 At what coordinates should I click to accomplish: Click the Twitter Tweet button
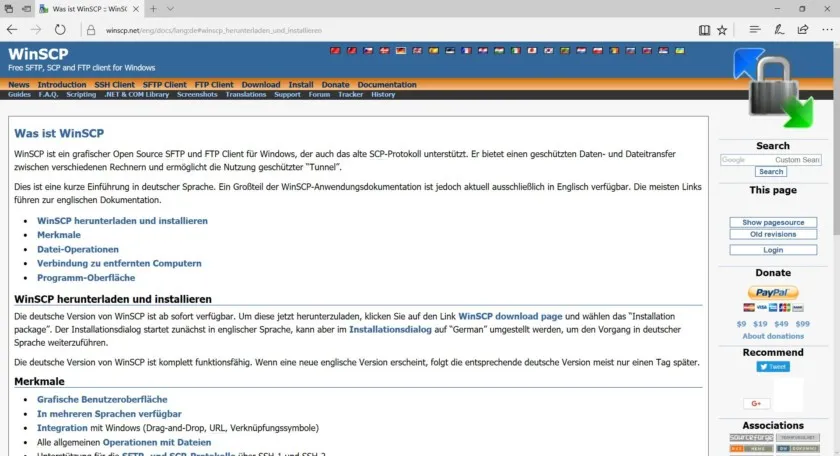pyautogui.click(x=773, y=367)
